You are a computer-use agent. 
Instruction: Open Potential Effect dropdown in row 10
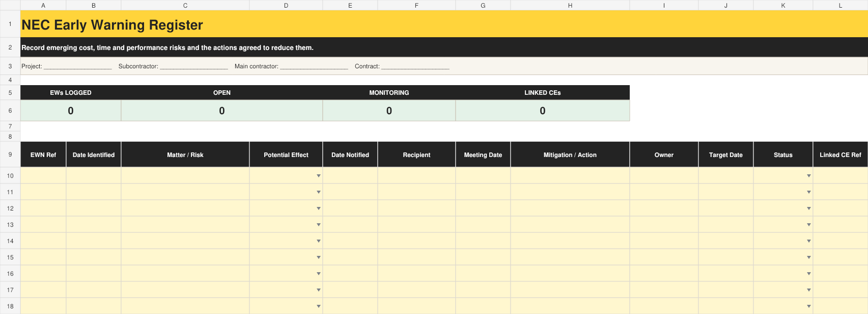(319, 176)
